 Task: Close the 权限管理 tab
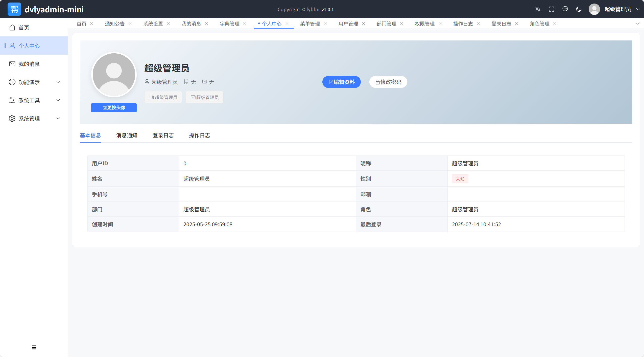tap(440, 24)
